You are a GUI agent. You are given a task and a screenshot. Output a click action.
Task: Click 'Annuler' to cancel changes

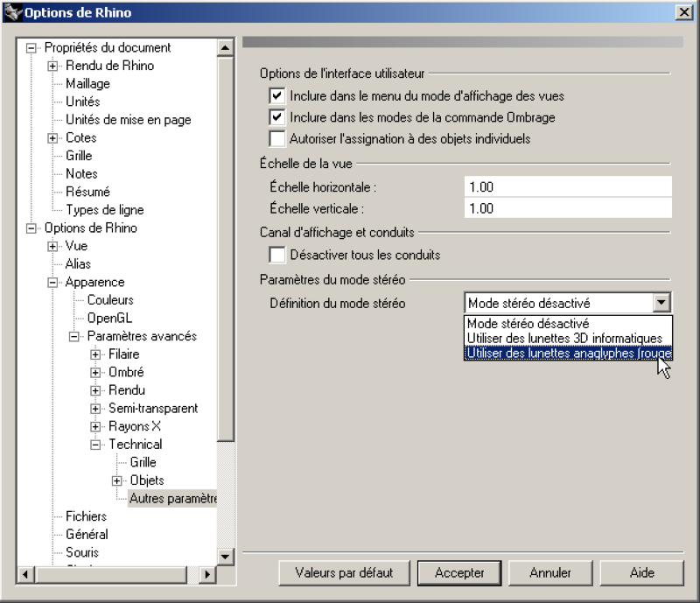coord(550,572)
